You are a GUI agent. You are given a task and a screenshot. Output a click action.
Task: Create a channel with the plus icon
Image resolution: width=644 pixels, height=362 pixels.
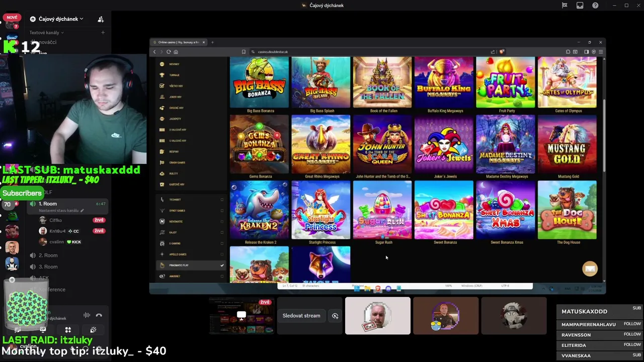[x=103, y=33]
